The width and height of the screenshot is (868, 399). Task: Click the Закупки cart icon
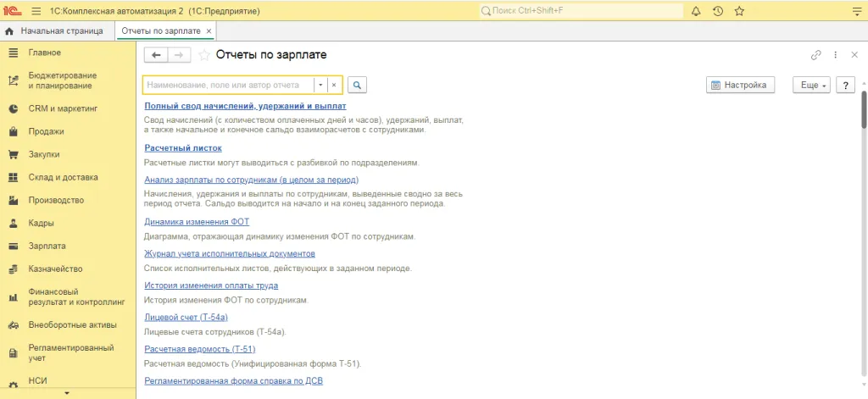(x=14, y=155)
